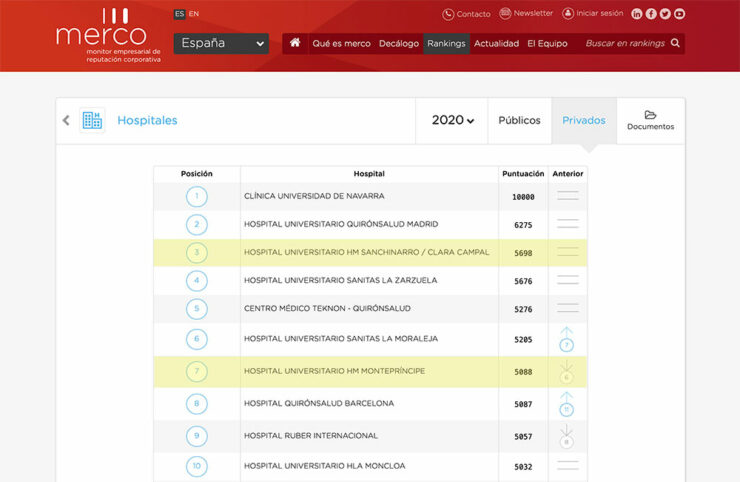Click position circle 3 in highlighted row
The image size is (740, 482).
197,253
